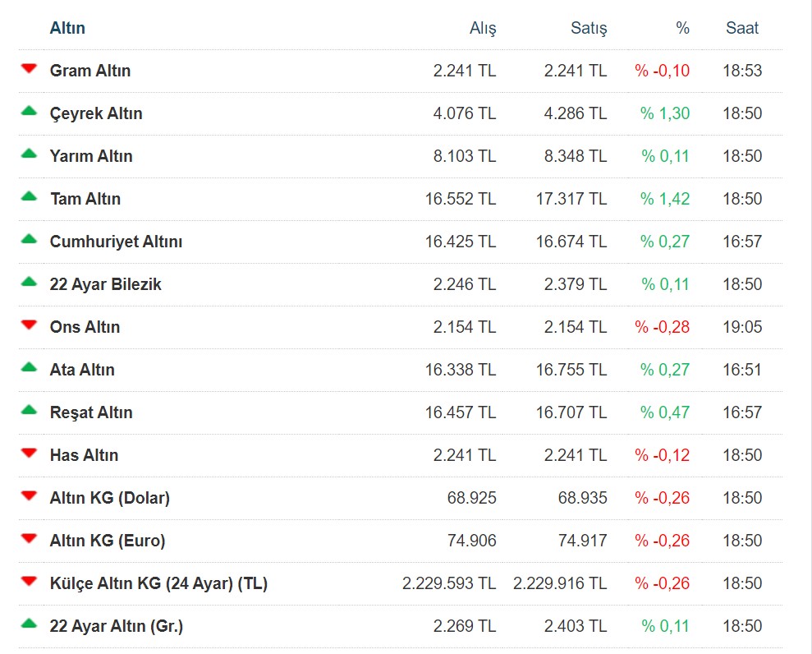Open the Ata Altın details link

(x=82, y=370)
